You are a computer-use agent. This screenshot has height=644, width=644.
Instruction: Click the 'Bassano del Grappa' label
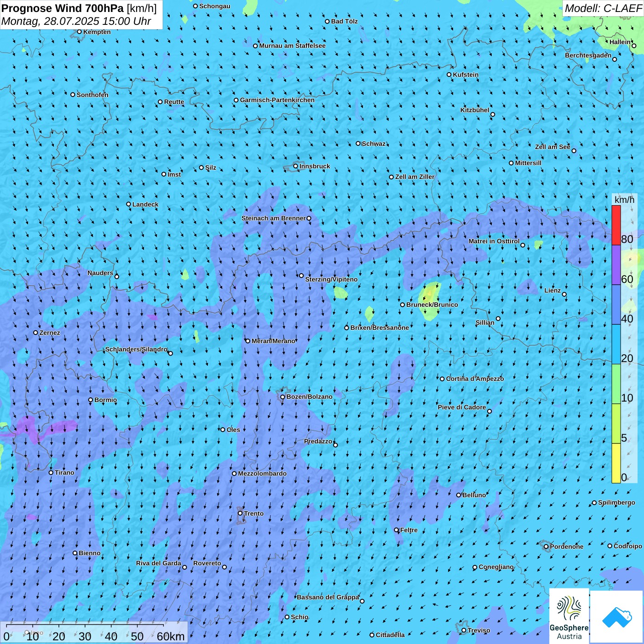coord(328,597)
